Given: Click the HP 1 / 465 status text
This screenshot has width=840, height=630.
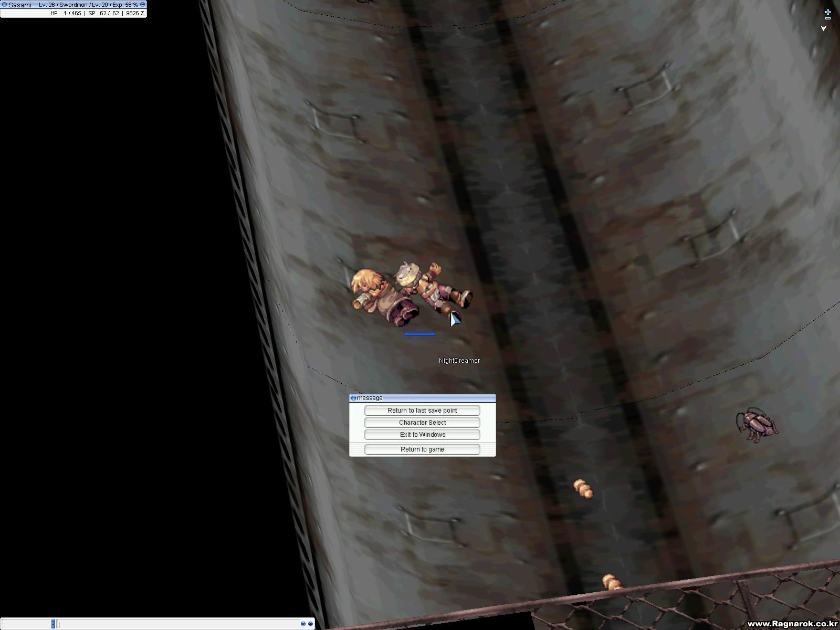Looking at the screenshot, I should pyautogui.click(x=66, y=14).
